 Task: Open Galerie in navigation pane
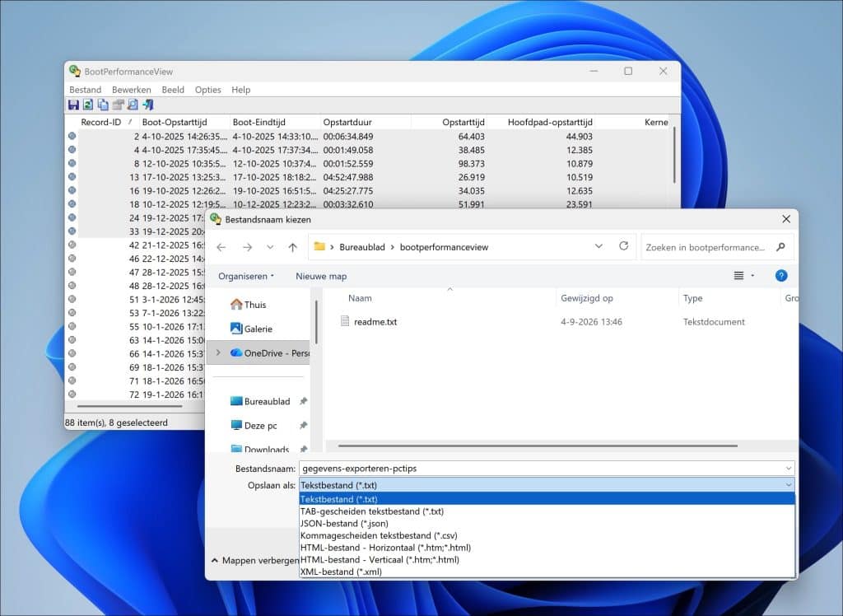pos(251,329)
